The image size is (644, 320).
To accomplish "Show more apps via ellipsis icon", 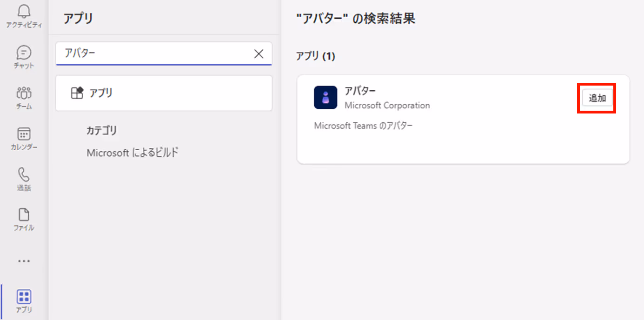I will coord(24,261).
